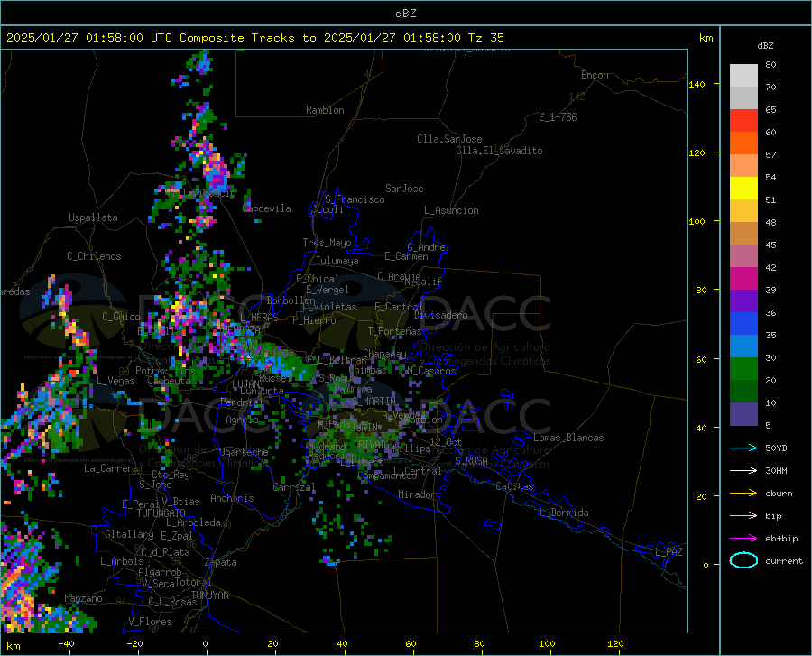Click the 'Carrizal' map label
The height and width of the screenshot is (656, 812).
point(294,487)
